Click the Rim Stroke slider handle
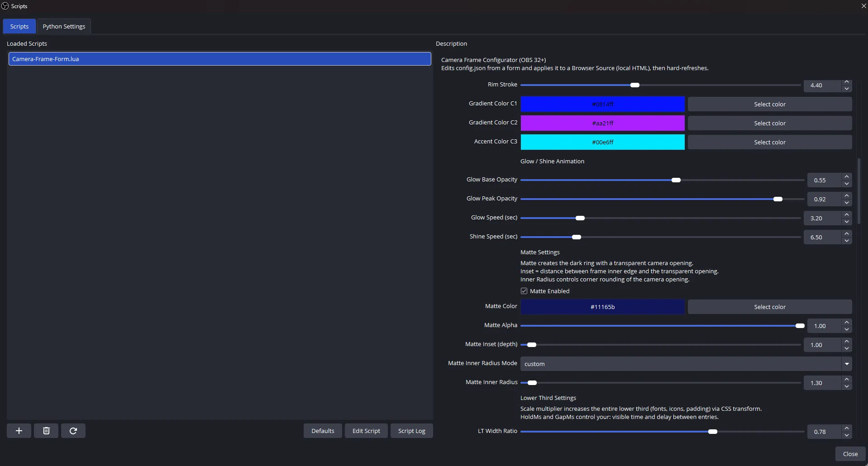868x466 pixels. (x=634, y=85)
